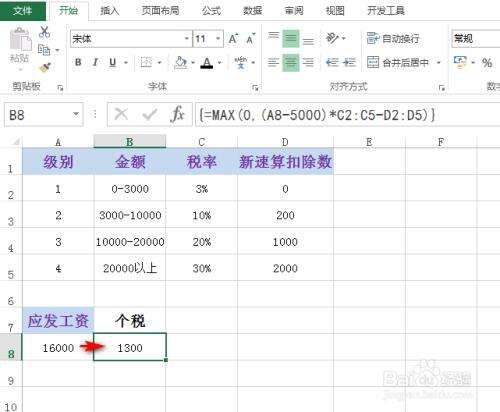Click the Decrease Indent icon
Image resolution: width=500 pixels, height=412 pixels.
point(332,62)
